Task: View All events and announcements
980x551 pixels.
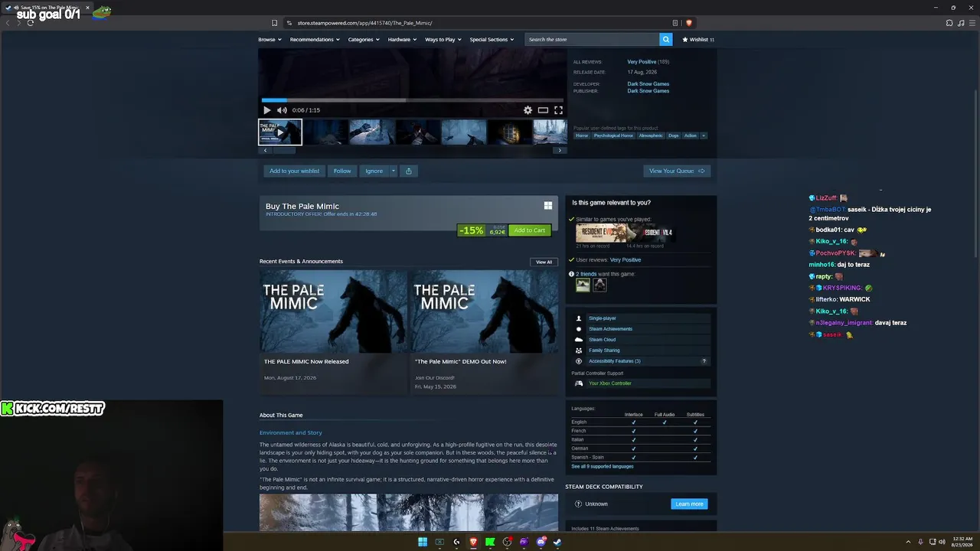Action: (x=544, y=262)
